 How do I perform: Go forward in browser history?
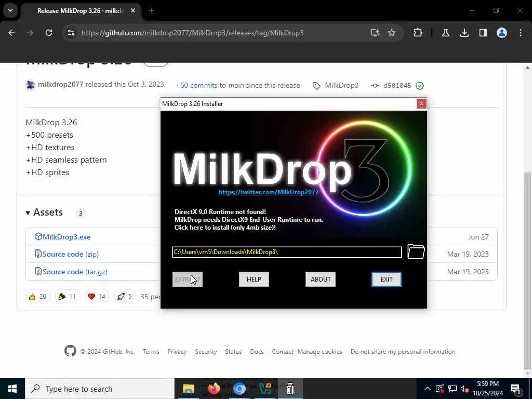tap(30, 33)
